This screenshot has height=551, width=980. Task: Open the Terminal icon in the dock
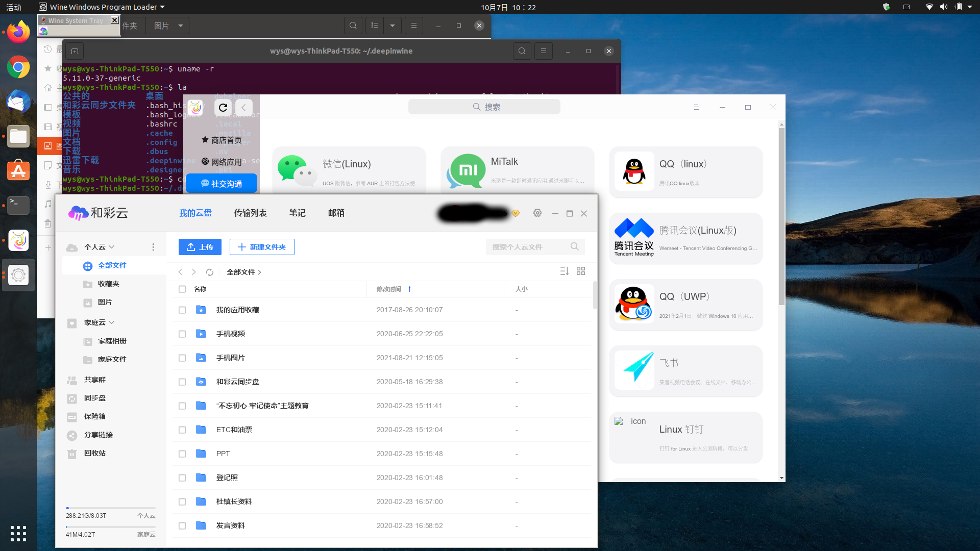point(18,206)
